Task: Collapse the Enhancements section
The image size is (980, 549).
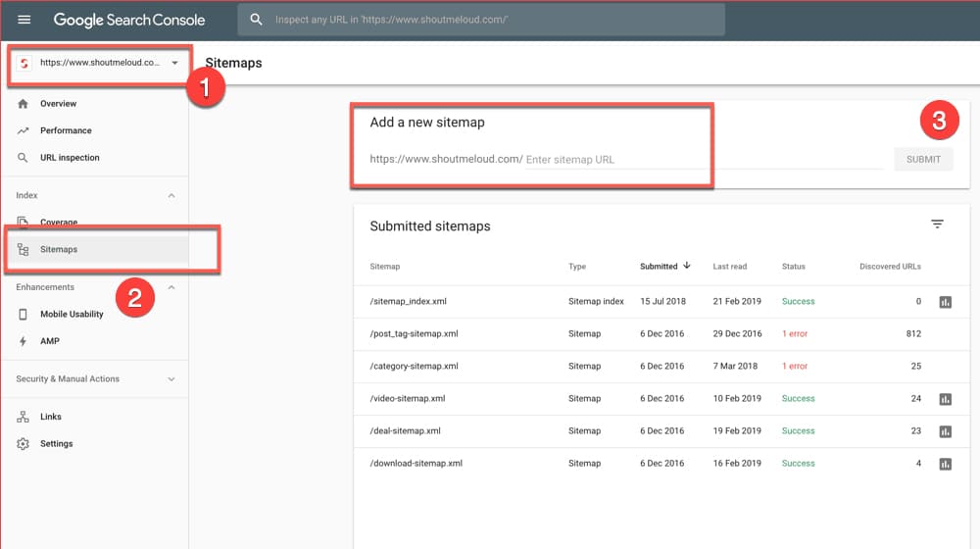Action: click(171, 287)
